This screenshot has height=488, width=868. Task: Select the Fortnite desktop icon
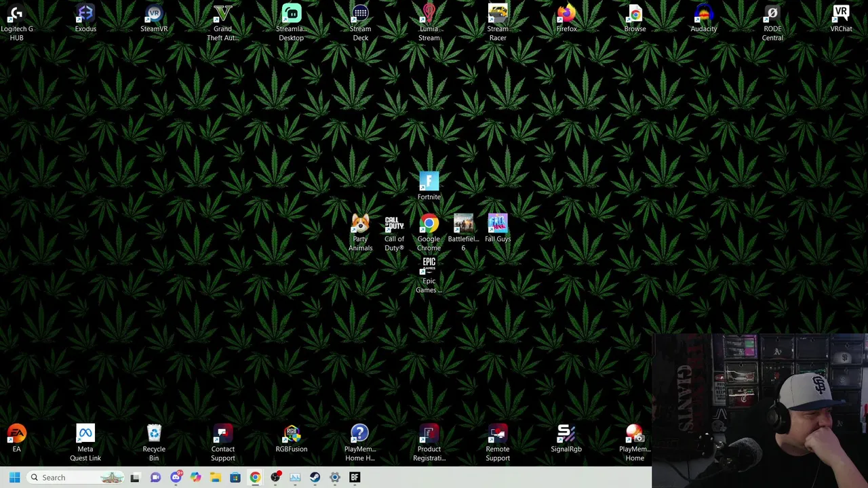pyautogui.click(x=429, y=186)
